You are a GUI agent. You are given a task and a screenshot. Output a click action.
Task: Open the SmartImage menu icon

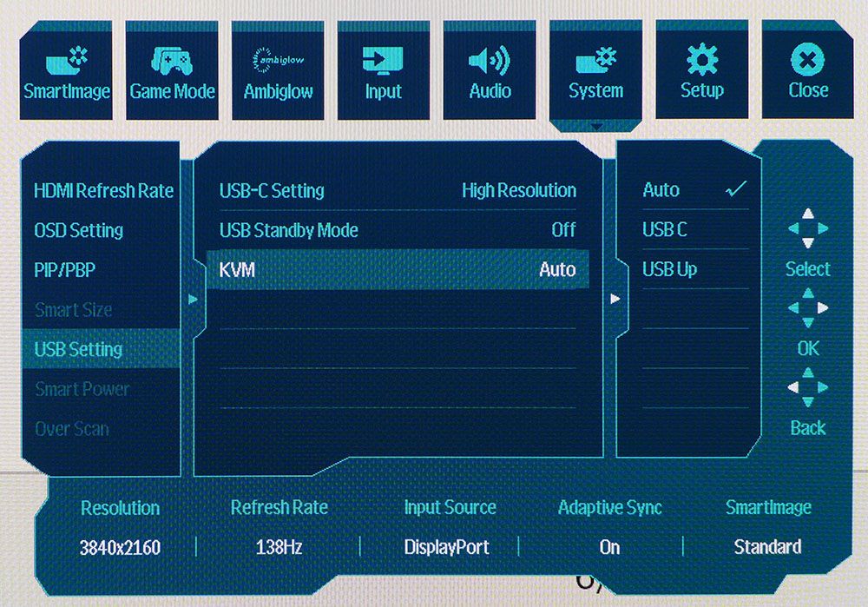(67, 61)
